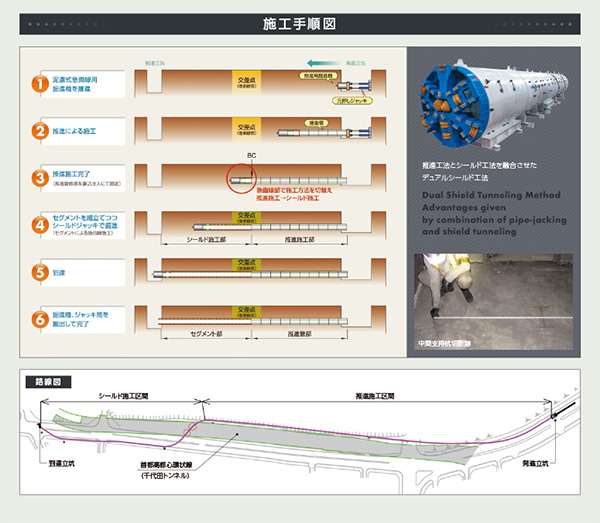Click the セグメント部 dimension label
The width and height of the screenshot is (600, 523).
click(x=206, y=334)
